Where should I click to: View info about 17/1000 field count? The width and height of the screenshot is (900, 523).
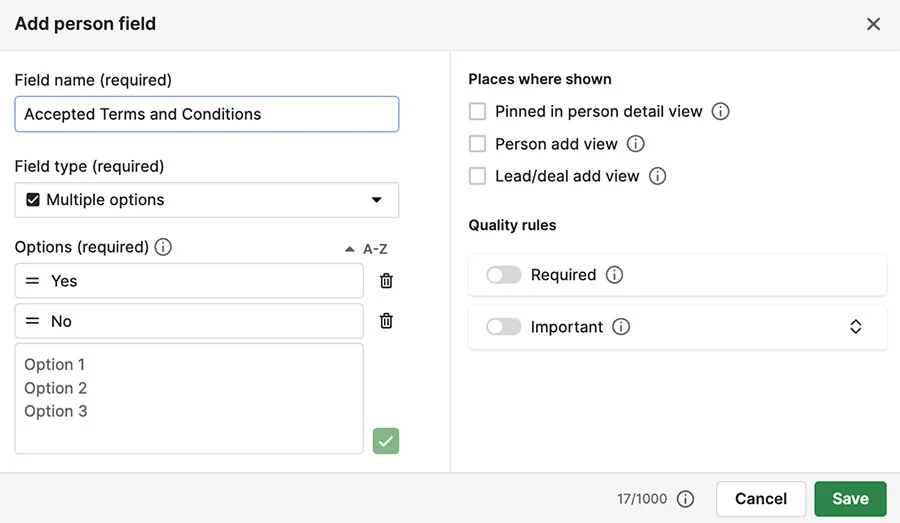[x=685, y=499]
